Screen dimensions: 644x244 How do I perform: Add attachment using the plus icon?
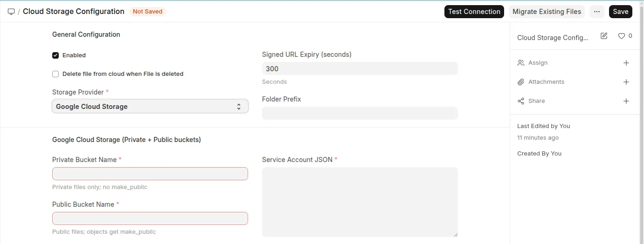[x=626, y=82]
